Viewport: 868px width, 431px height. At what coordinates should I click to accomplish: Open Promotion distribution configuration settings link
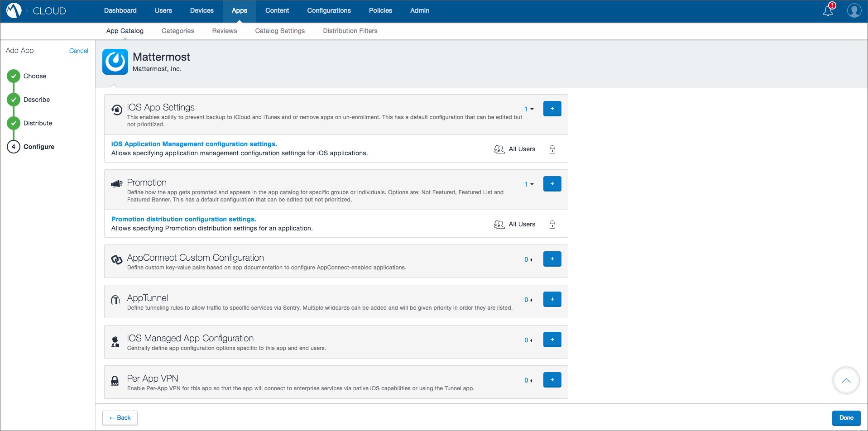[x=184, y=219]
